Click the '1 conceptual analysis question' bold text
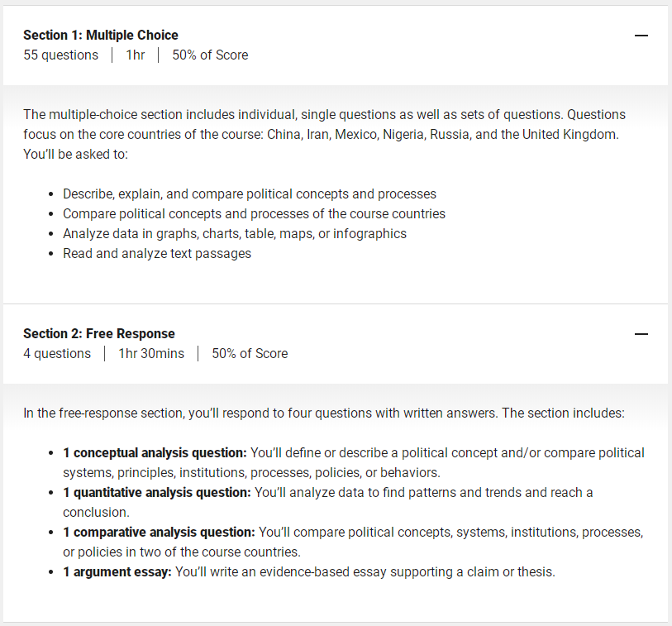 click(x=155, y=453)
